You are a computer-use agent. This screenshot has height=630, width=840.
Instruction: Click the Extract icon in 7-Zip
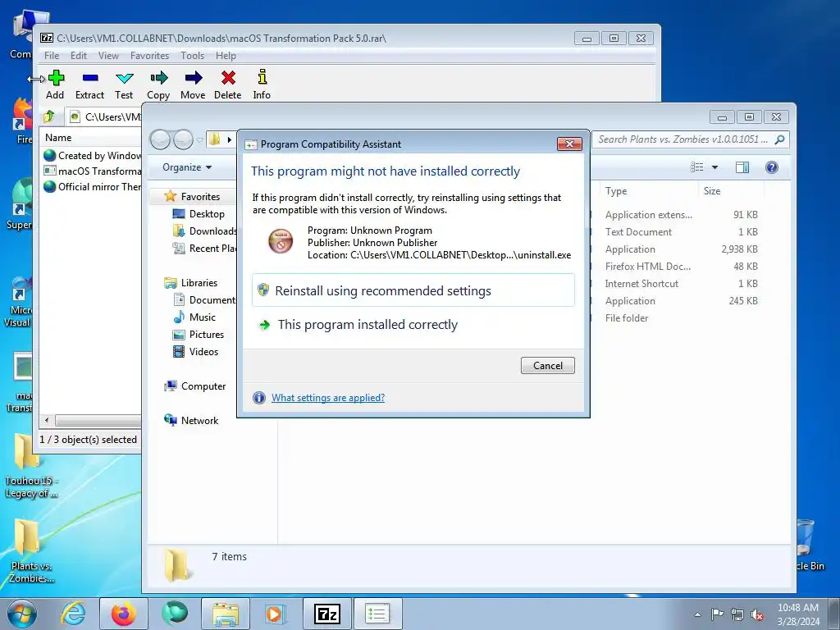90,84
